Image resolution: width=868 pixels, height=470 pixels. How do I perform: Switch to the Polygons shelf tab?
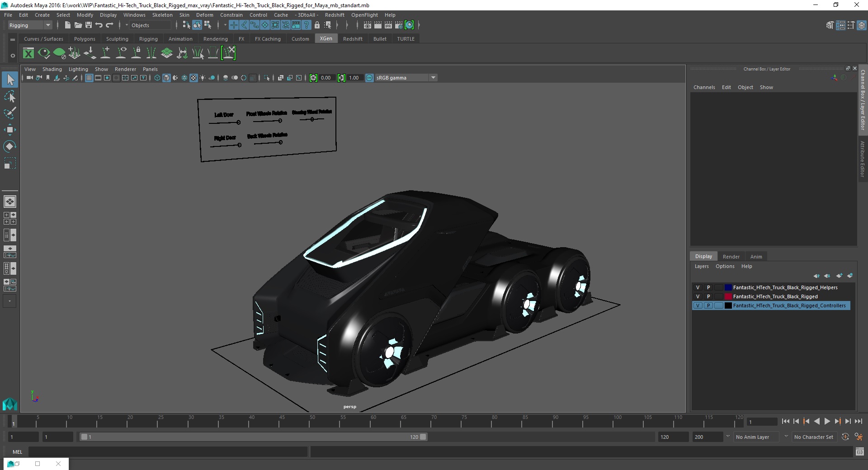tap(85, 39)
